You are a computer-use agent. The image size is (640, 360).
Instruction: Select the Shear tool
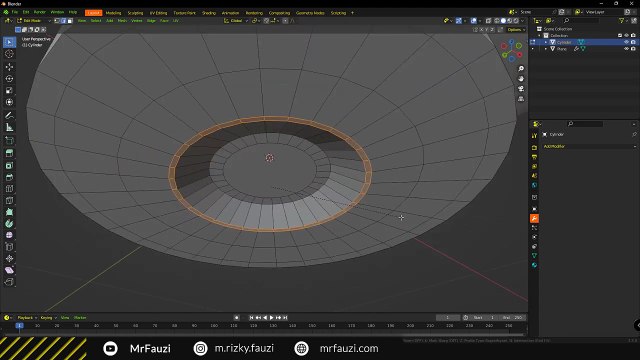[x=9, y=270]
